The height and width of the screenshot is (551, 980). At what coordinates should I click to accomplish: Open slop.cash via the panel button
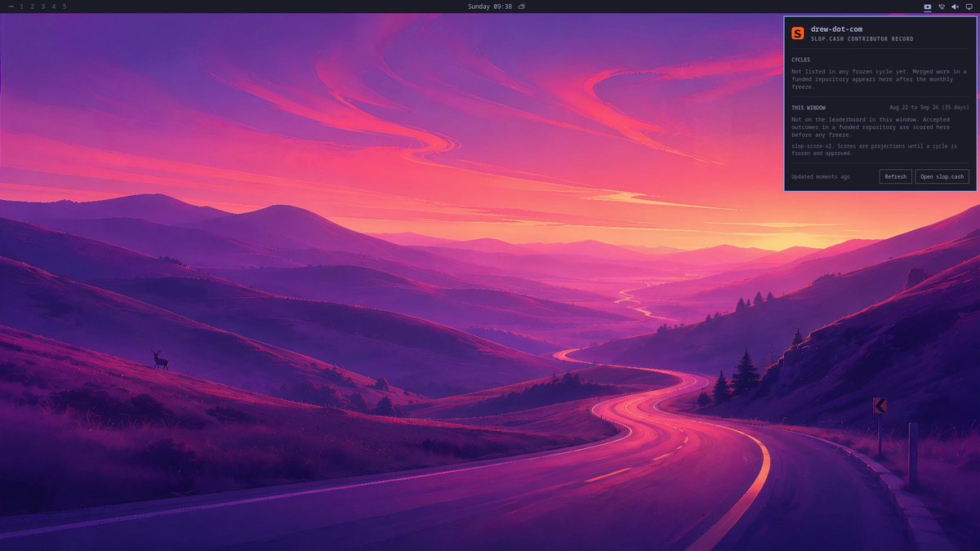[942, 176]
